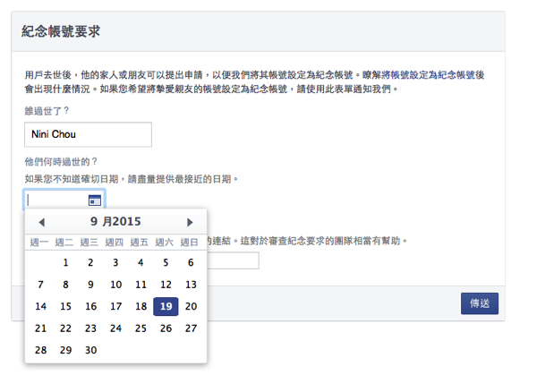Click the date of passing input field
This screenshot has height=392, width=537.
click(64, 200)
